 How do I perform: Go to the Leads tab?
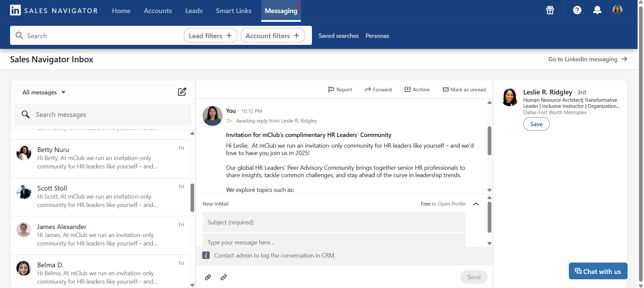point(194,11)
